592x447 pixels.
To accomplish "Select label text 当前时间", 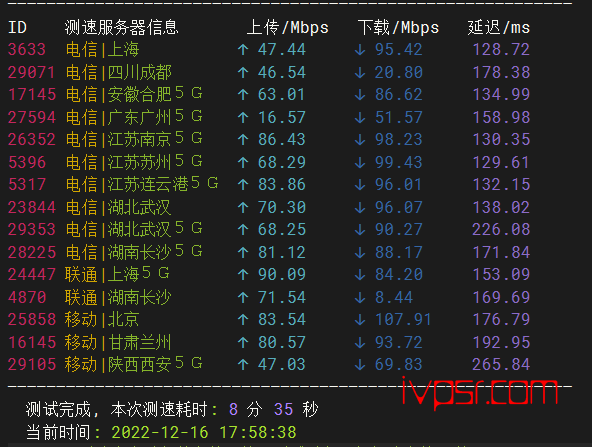I will coord(58,433).
